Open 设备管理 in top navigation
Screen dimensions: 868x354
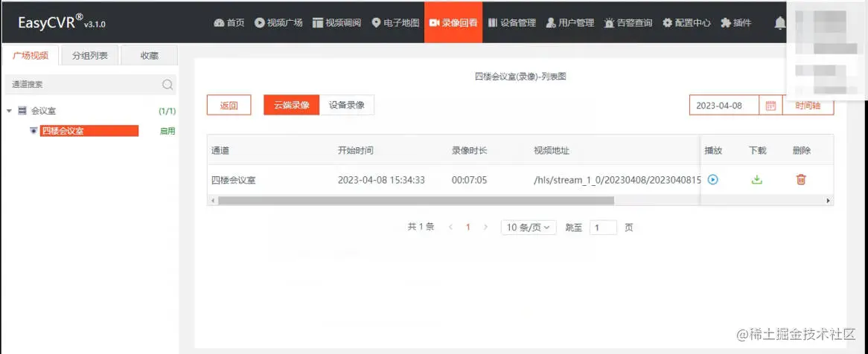click(x=511, y=22)
